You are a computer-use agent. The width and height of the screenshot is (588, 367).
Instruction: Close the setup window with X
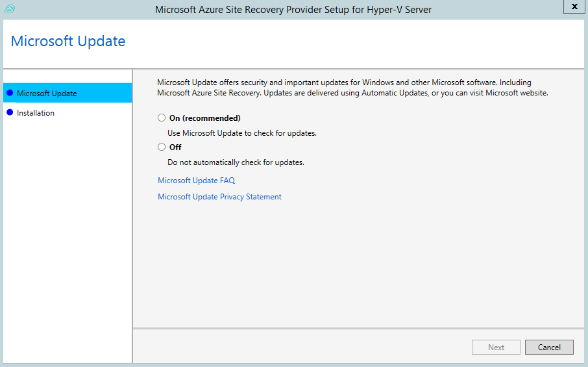click(x=574, y=6)
